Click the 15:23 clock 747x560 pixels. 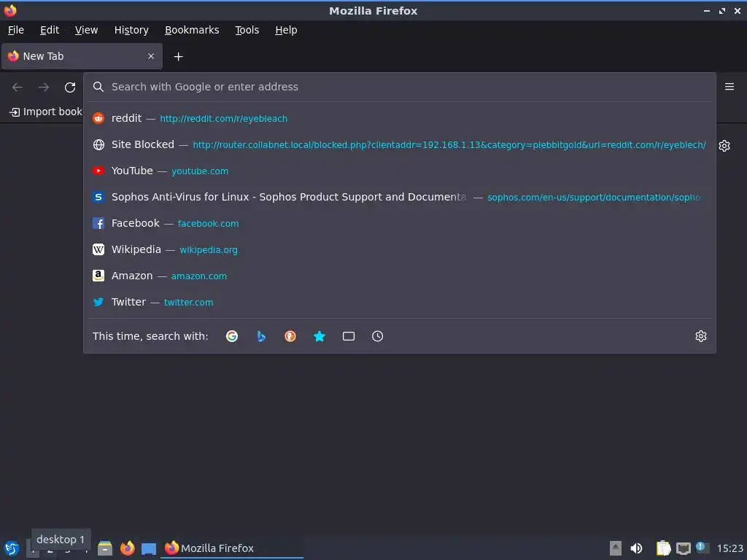729,548
